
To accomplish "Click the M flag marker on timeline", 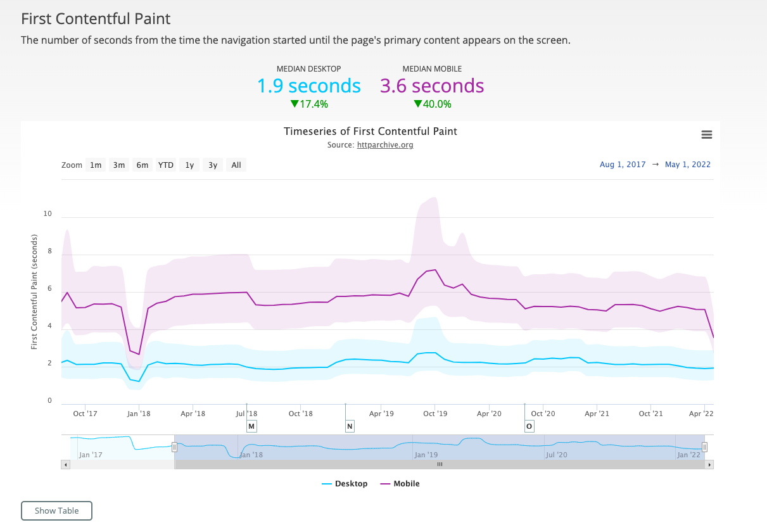I will [251, 426].
